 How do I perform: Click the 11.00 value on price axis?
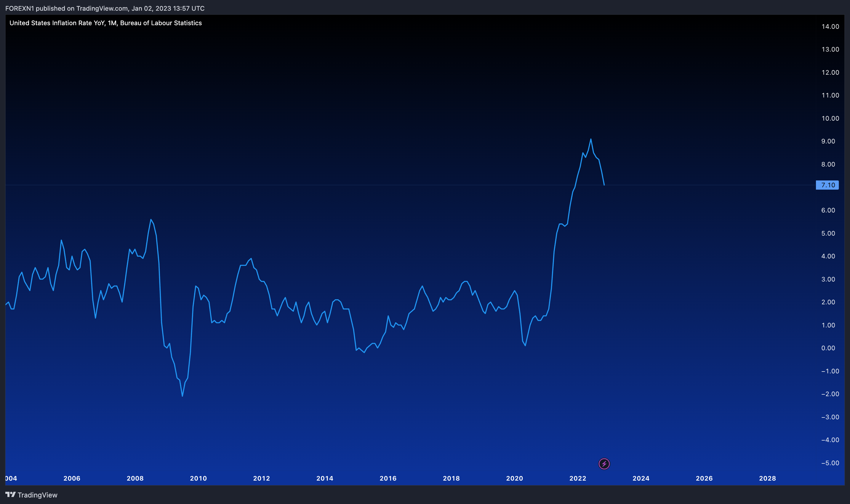830,95
